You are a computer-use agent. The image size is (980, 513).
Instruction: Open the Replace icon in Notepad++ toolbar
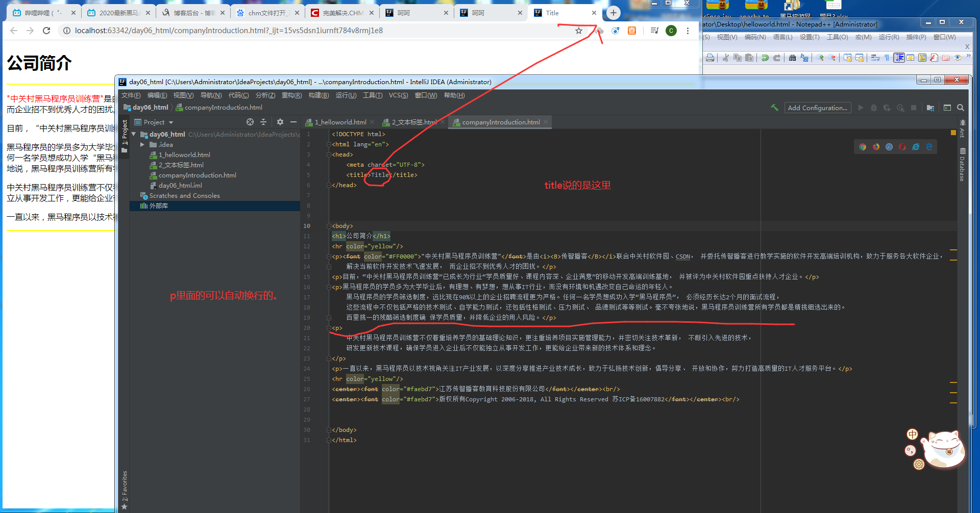point(804,58)
